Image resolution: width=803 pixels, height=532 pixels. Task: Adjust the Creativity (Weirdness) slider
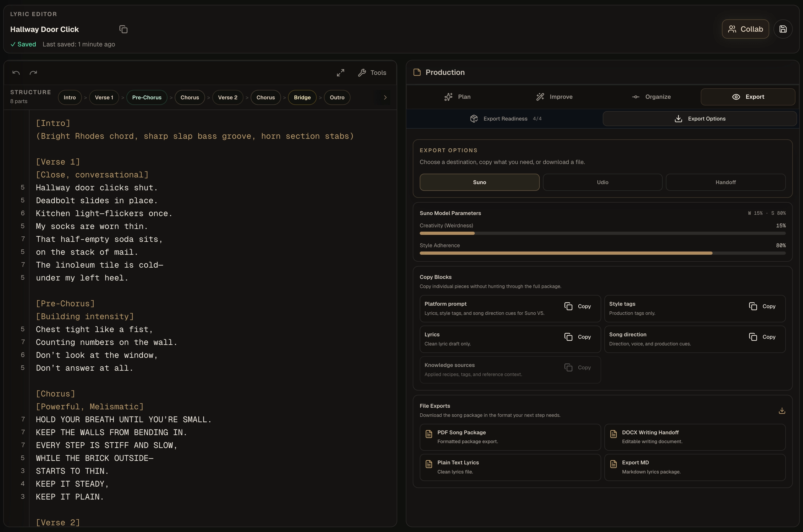coord(603,234)
